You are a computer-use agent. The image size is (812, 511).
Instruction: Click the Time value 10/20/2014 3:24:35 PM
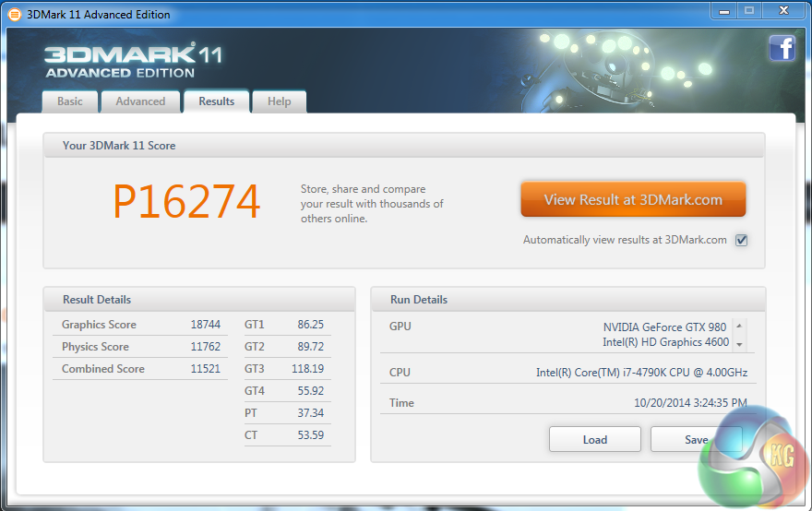click(690, 403)
